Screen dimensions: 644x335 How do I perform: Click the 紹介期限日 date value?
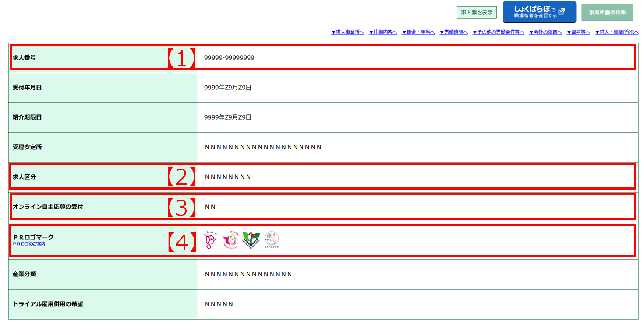click(227, 117)
